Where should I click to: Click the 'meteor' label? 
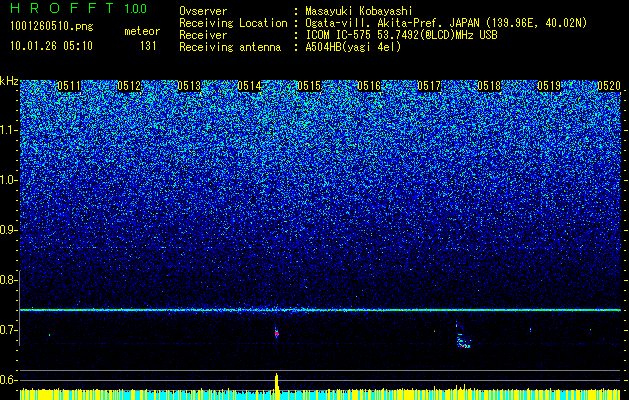(x=142, y=31)
